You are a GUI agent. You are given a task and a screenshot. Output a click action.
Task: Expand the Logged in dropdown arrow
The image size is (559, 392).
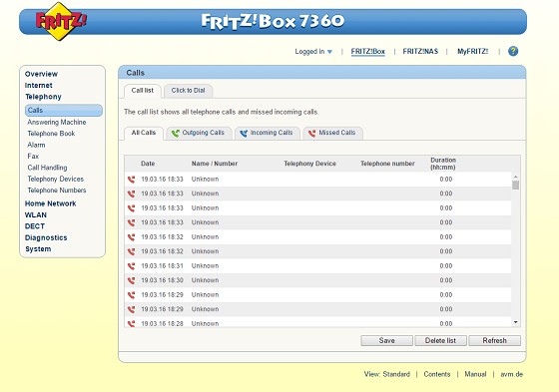[329, 52]
